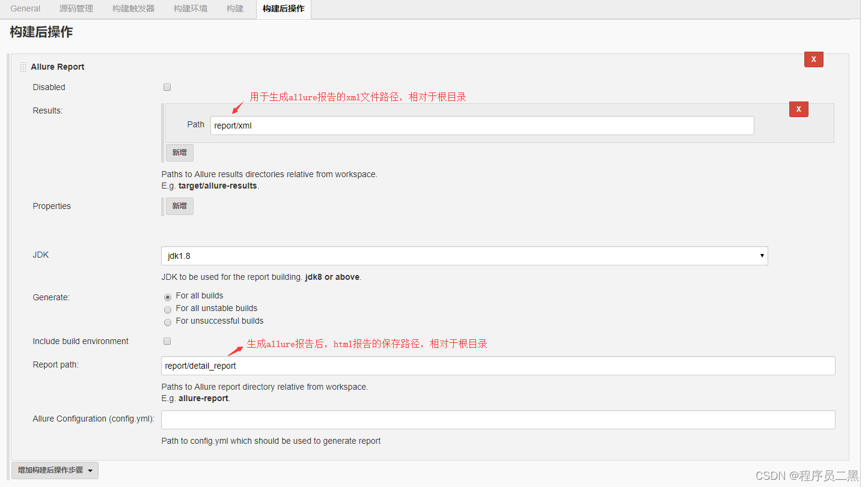Click the 'E.g. allure-report.' help text
Viewport: 868px width, 487px height.
tap(195, 398)
